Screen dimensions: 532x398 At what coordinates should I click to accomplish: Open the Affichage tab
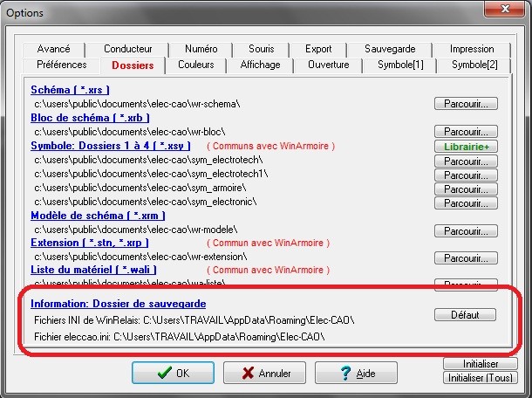[x=260, y=65]
